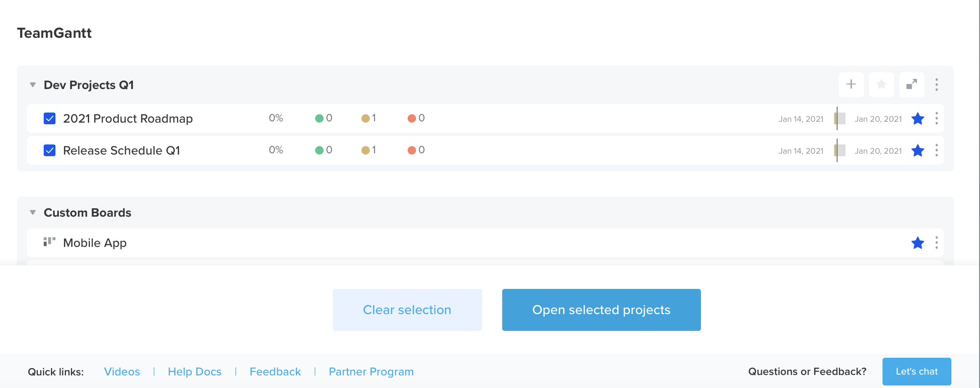Unstar the 2021 Product Roadmap project
This screenshot has height=388, width=980.
click(x=917, y=118)
